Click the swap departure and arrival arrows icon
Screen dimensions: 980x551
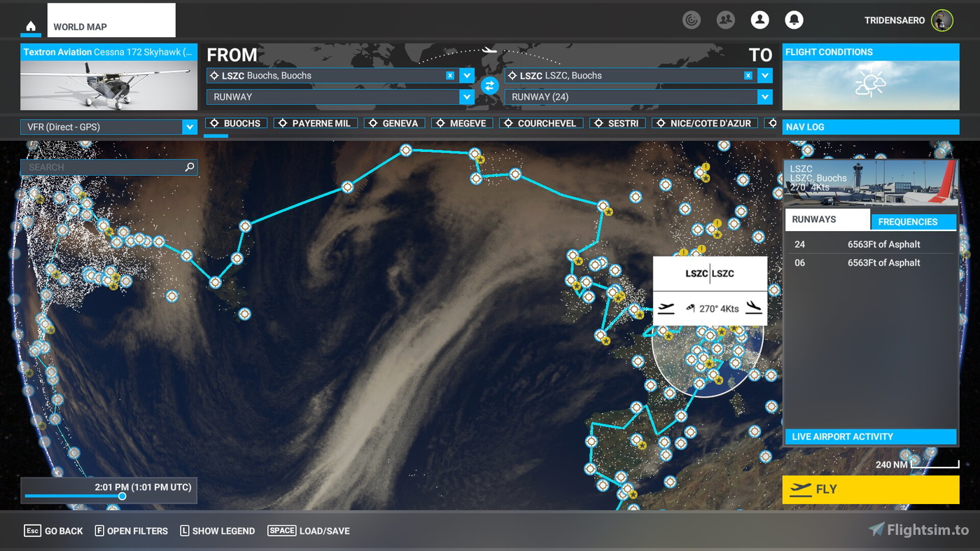pyautogui.click(x=489, y=85)
